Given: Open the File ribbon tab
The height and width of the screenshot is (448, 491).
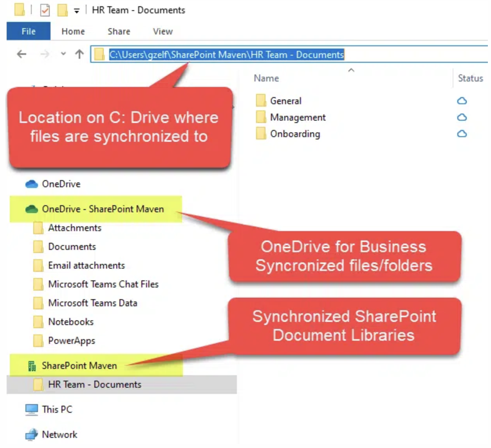Looking at the screenshot, I should coord(28,31).
